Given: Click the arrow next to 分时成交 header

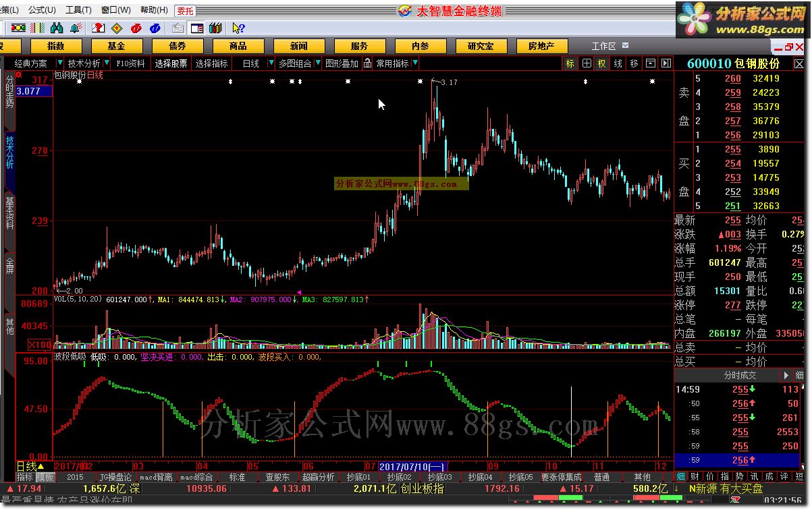Looking at the screenshot, I should tap(786, 375).
